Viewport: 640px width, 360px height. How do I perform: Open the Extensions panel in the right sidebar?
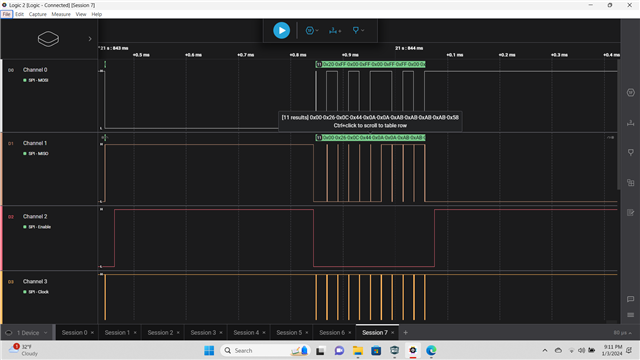(x=631, y=182)
